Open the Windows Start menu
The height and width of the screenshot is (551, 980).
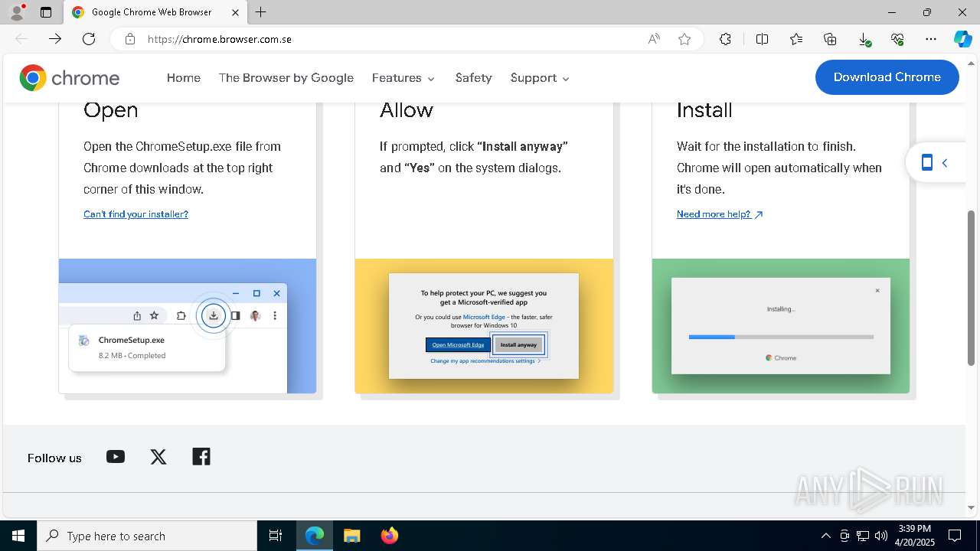tap(18, 536)
